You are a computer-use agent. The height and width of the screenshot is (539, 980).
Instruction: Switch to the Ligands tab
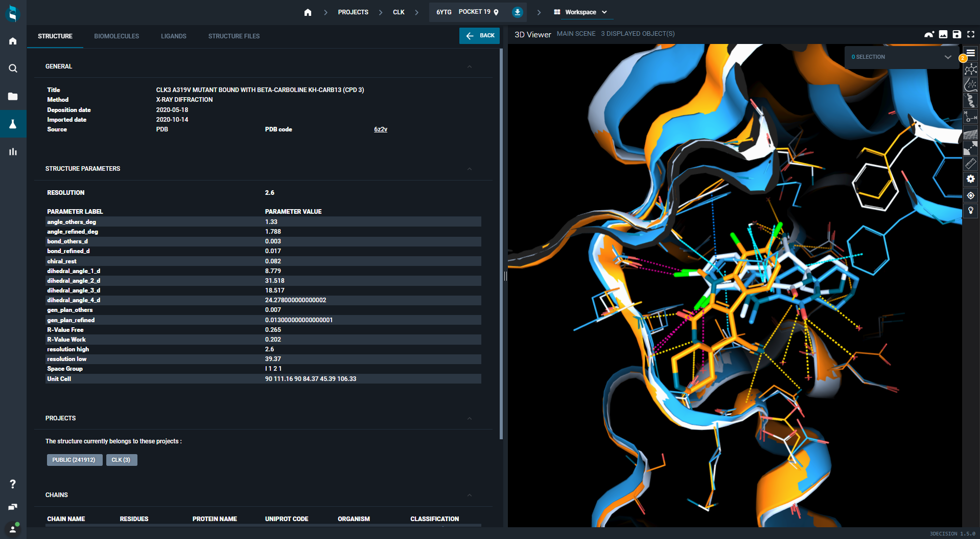174,36
